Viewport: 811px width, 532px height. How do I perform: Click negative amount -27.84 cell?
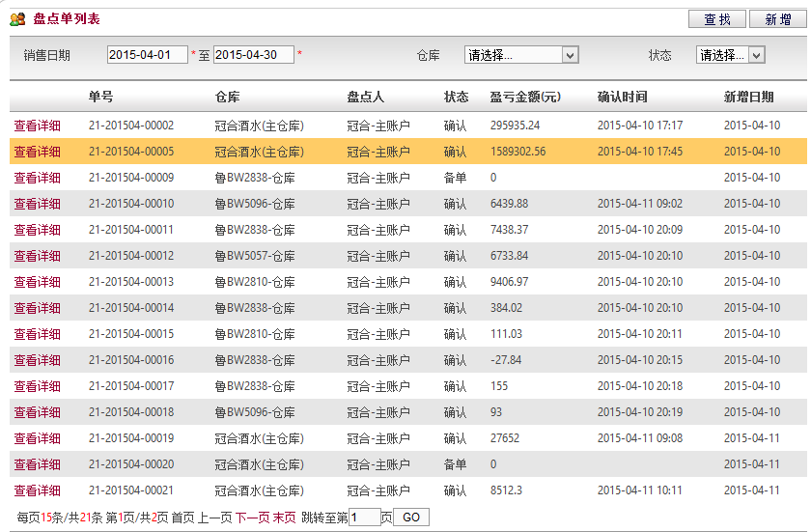point(506,360)
